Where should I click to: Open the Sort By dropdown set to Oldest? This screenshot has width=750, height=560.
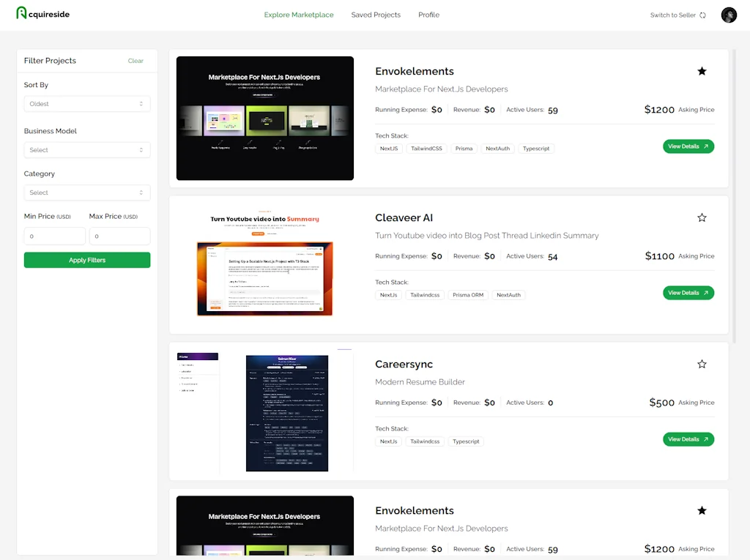(x=86, y=103)
